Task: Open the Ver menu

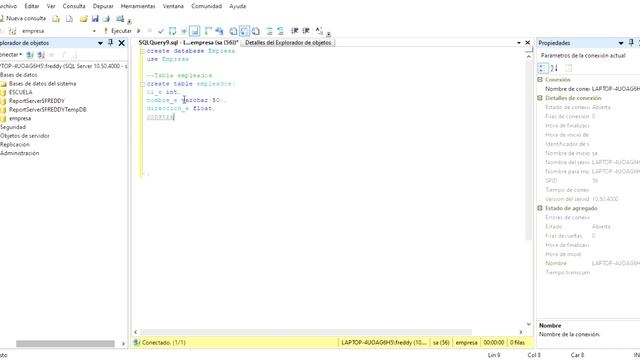Action: coord(51,6)
